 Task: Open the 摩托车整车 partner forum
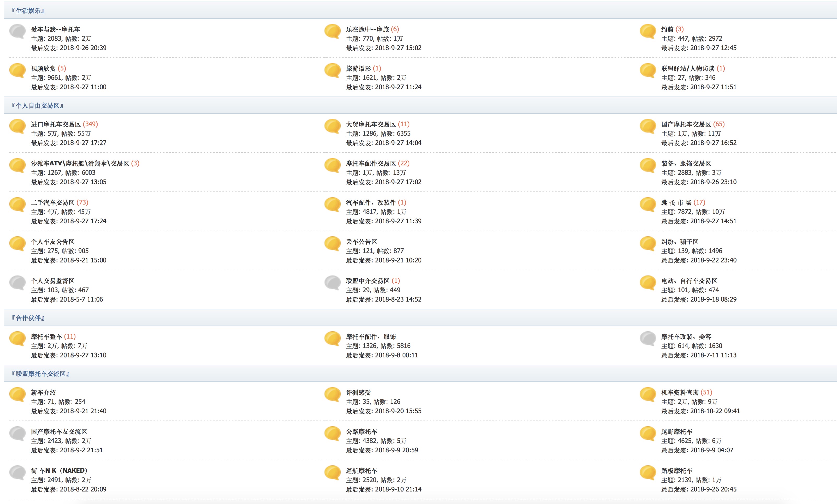46,337
